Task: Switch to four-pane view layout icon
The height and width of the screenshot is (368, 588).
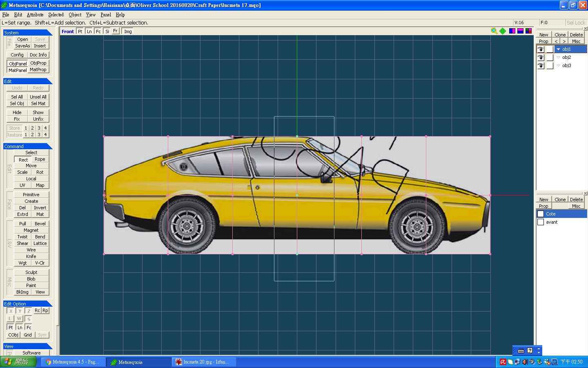Action: (528, 31)
